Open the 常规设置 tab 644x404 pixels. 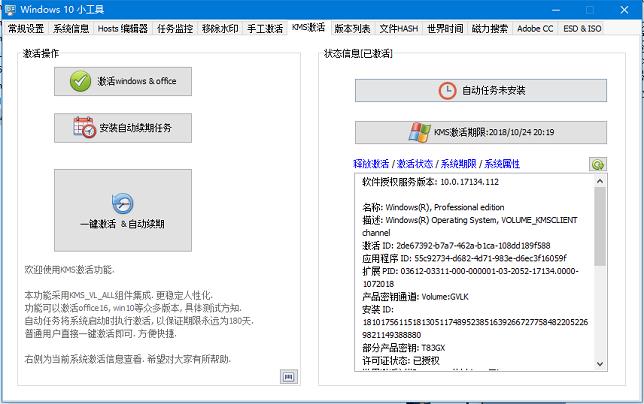(x=26, y=29)
